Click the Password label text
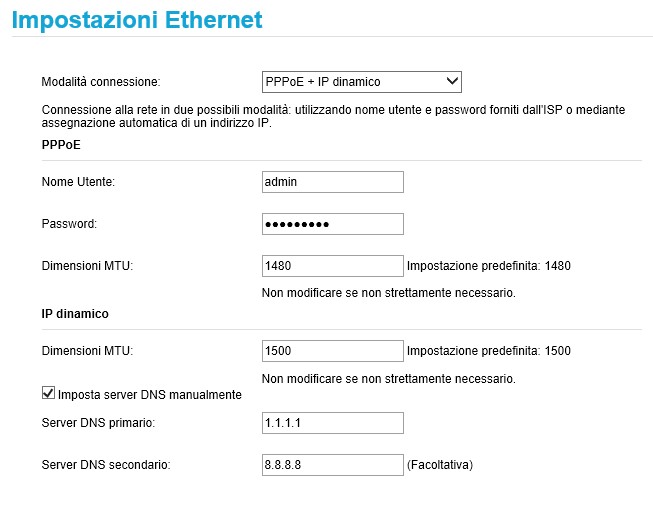 pyautogui.click(x=69, y=224)
